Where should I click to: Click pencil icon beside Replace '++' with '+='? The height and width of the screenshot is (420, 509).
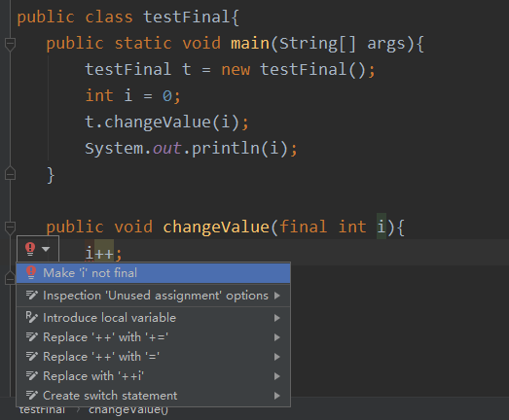point(32,337)
